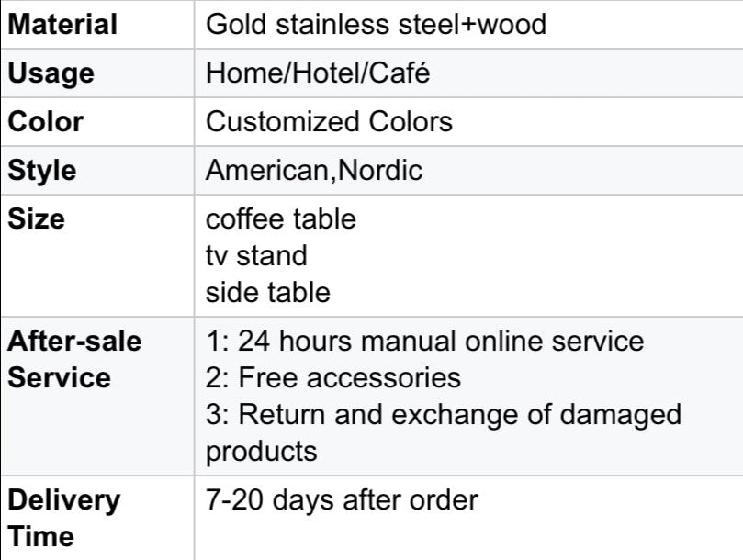Click the Free accessories line
Screen dimensions: 743x560
(333, 377)
